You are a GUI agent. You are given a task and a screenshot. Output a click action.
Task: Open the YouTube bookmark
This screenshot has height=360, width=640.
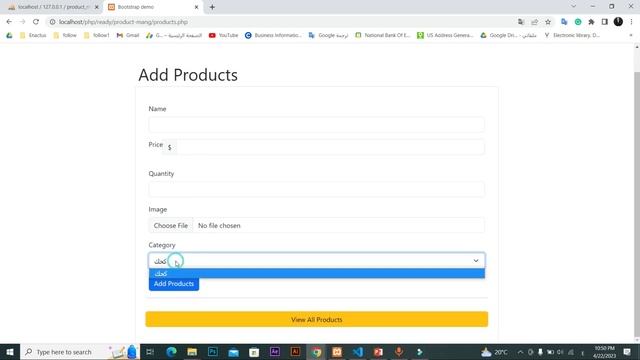point(223,36)
